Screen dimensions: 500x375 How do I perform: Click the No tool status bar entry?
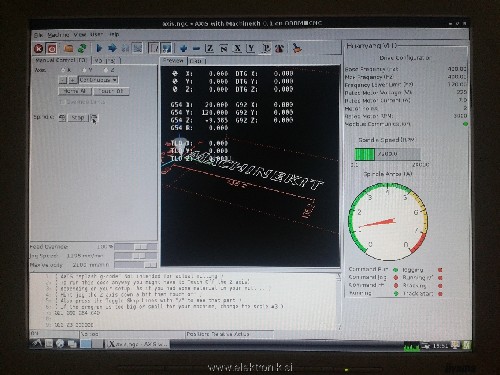click(132, 334)
